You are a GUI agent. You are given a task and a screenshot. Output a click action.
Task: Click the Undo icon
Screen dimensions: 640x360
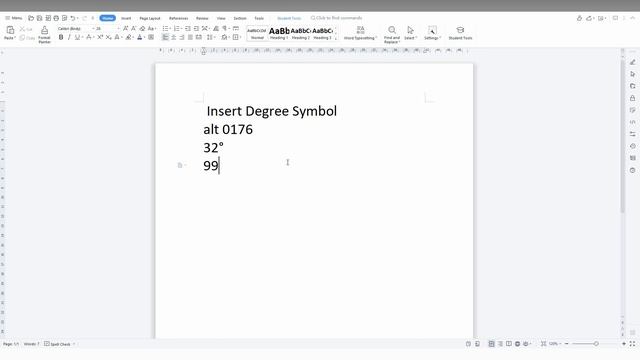click(x=73, y=18)
